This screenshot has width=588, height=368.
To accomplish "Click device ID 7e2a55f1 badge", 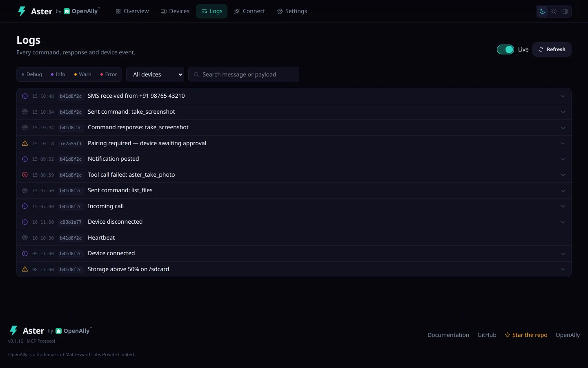I will click(x=71, y=144).
